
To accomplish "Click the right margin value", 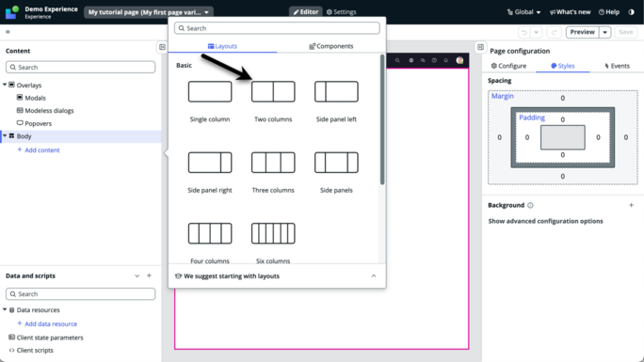I will (x=626, y=137).
